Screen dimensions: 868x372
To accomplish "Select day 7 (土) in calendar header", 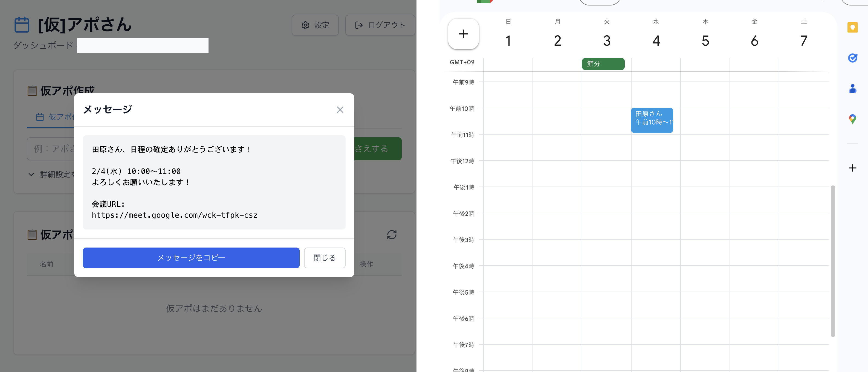I will 804,41.
